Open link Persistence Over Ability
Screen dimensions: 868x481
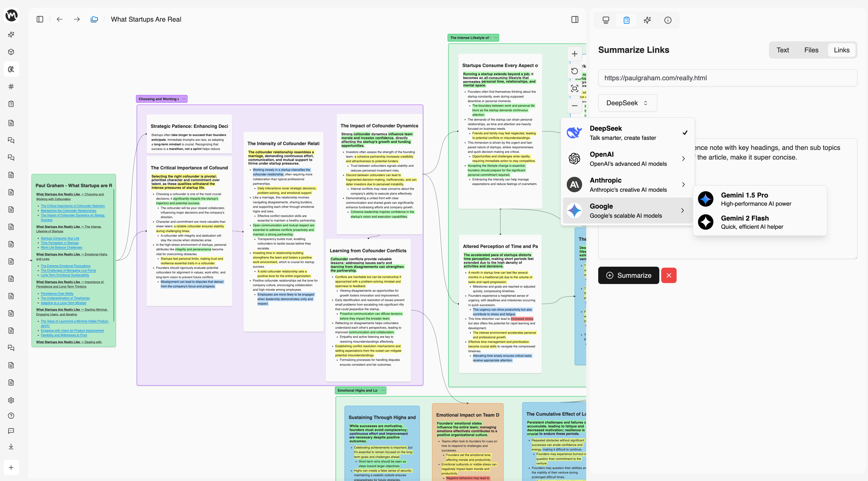57,294
